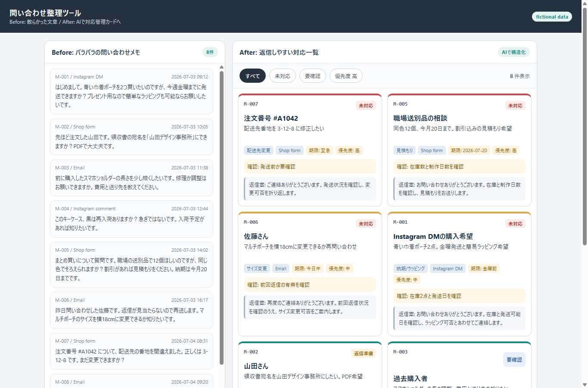Click the サイズ変更 tag
588x388 pixels.
click(257, 269)
